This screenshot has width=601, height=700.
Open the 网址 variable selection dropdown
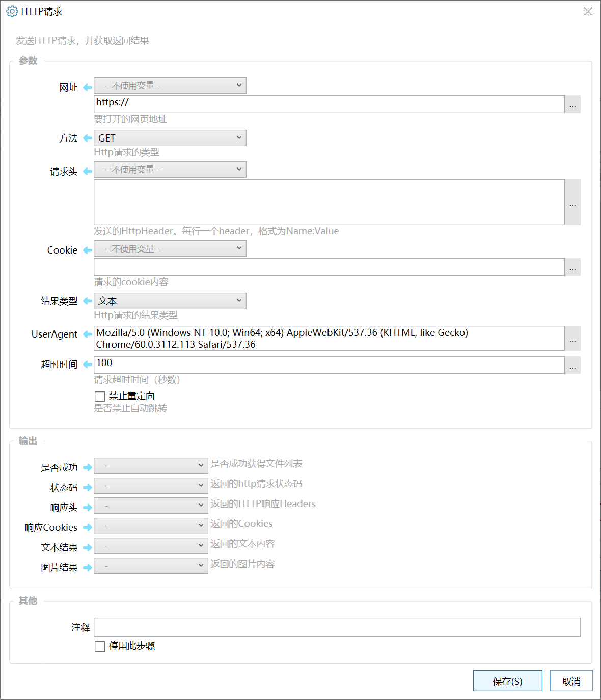pyautogui.click(x=170, y=86)
